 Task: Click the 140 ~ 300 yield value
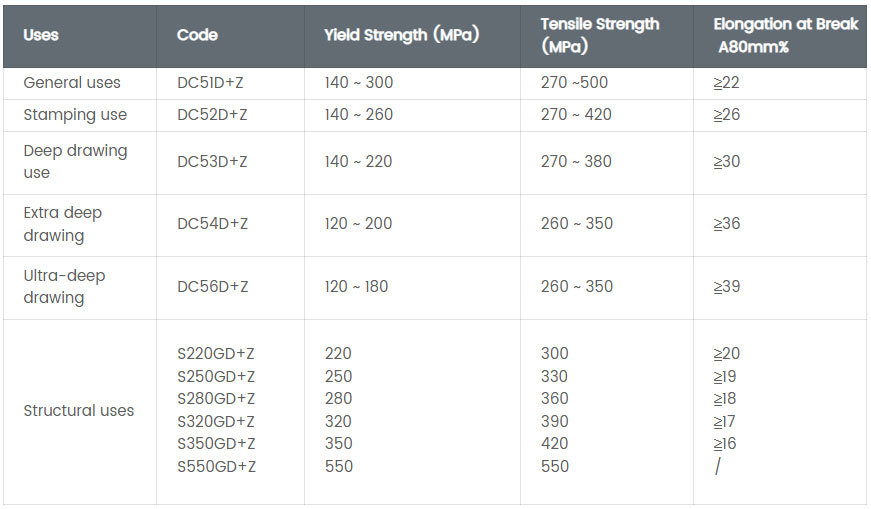[x=359, y=83]
